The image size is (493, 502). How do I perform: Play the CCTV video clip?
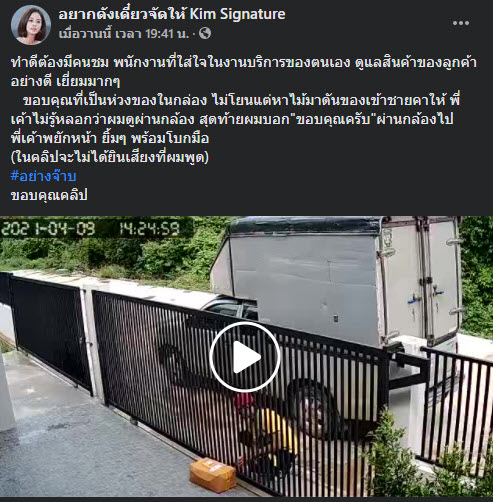point(245,357)
